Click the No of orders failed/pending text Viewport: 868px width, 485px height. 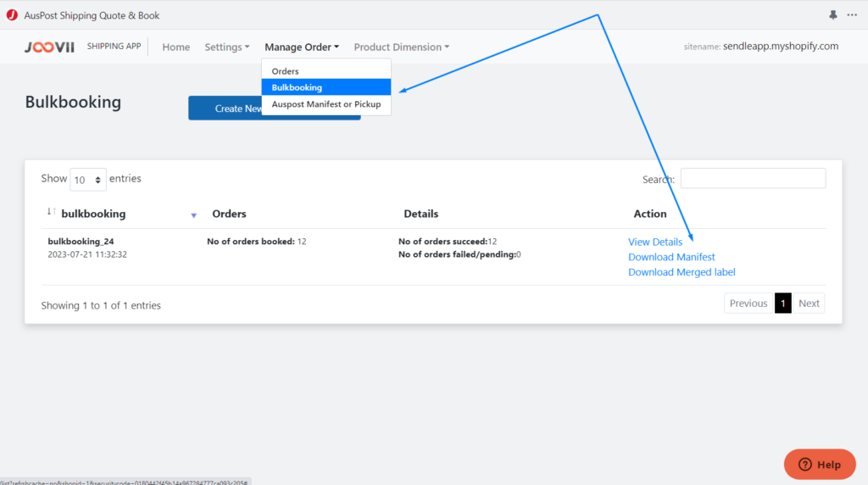(459, 254)
